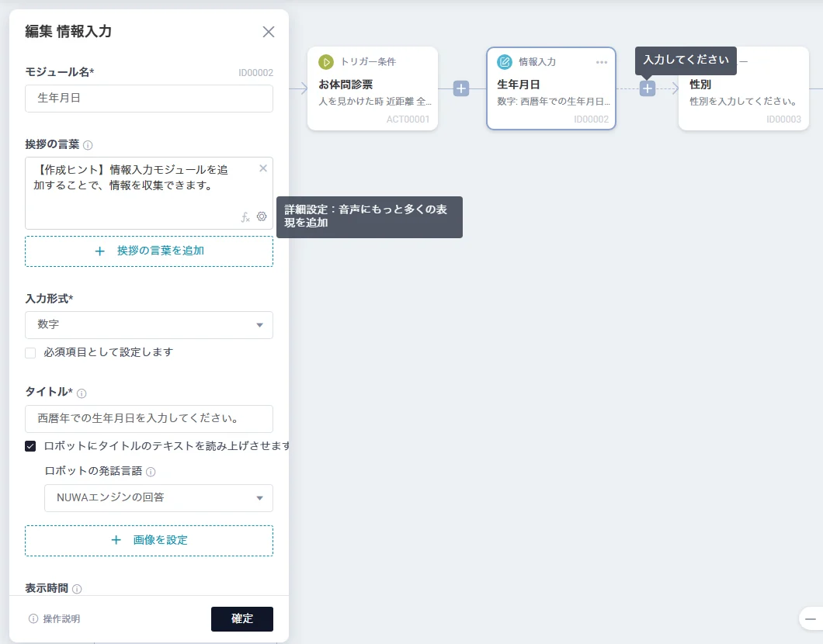
Task: Open greeting advanced settings gear icon
Action: (x=262, y=216)
